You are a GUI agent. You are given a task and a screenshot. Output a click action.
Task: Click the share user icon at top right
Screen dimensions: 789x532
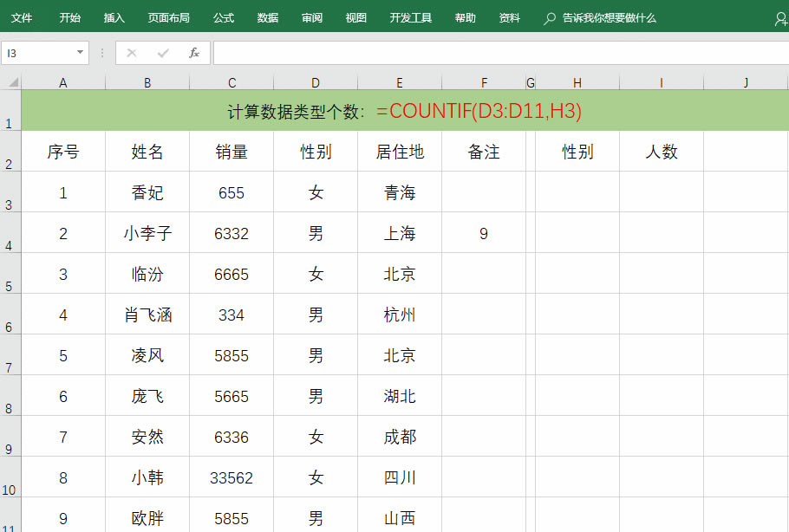780,18
